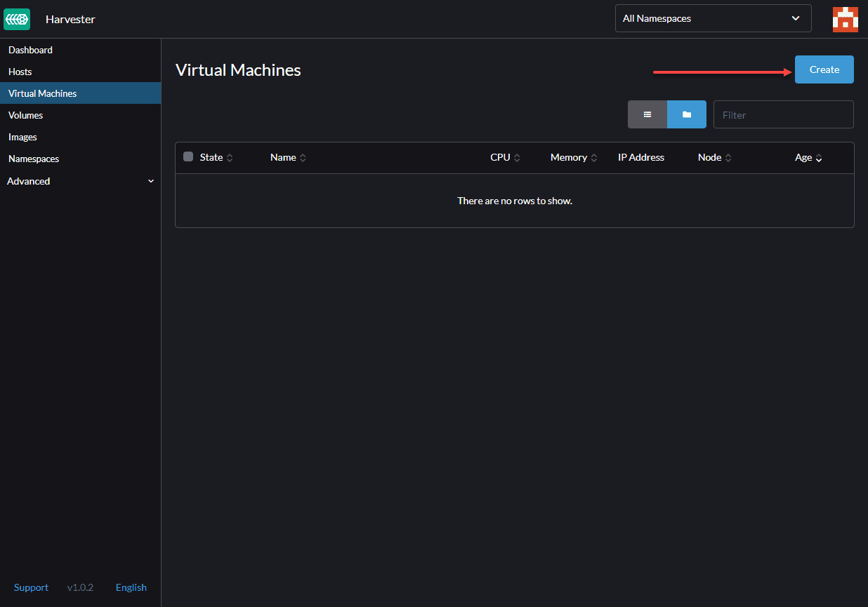868x607 pixels.
Task: Open the Volumes page
Action: pyautogui.click(x=80, y=115)
